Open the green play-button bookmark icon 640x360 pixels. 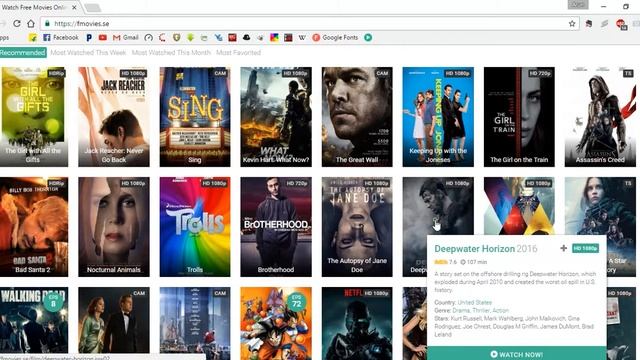click(x=368, y=38)
